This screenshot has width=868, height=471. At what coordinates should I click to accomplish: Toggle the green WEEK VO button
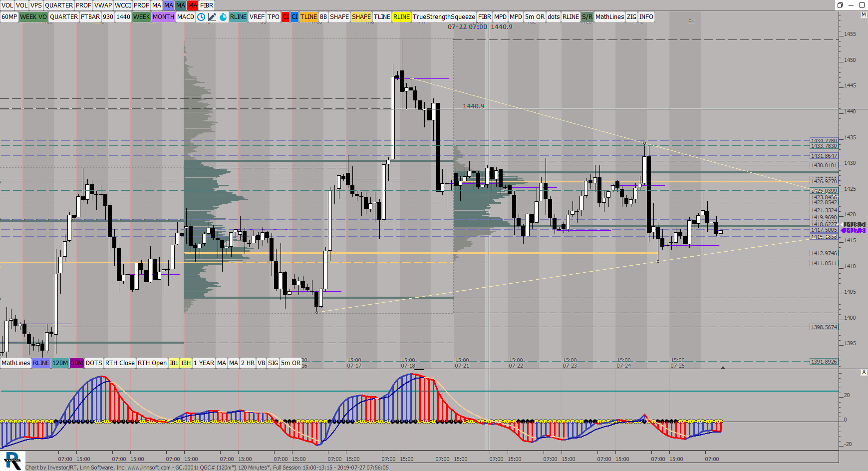click(33, 17)
